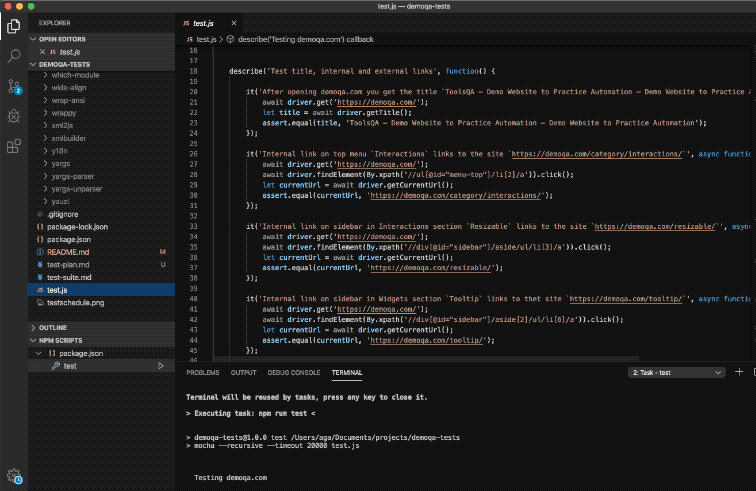The image size is (756, 491).
Task: Open the Explorer view in activity bar
Action: point(14,26)
